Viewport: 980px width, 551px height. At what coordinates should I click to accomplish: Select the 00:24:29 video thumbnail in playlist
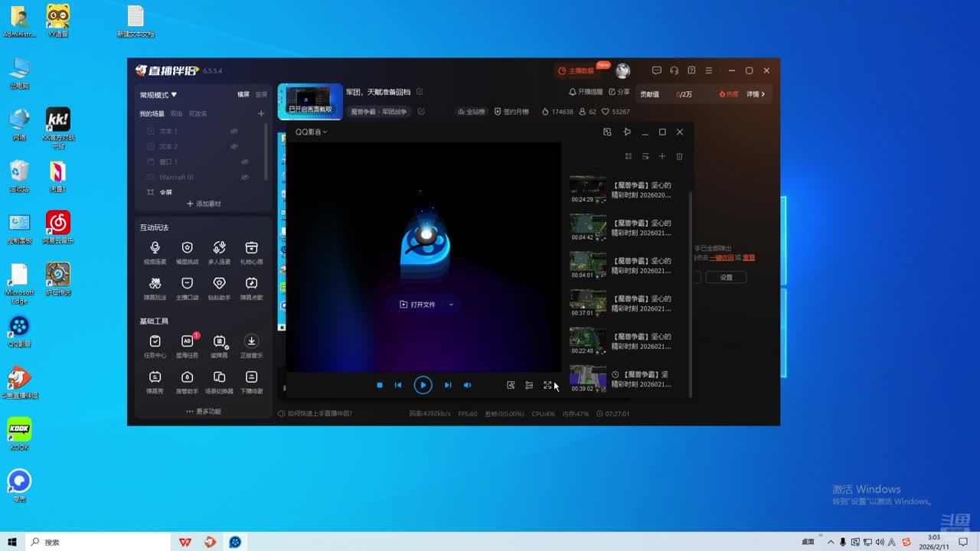coord(588,190)
